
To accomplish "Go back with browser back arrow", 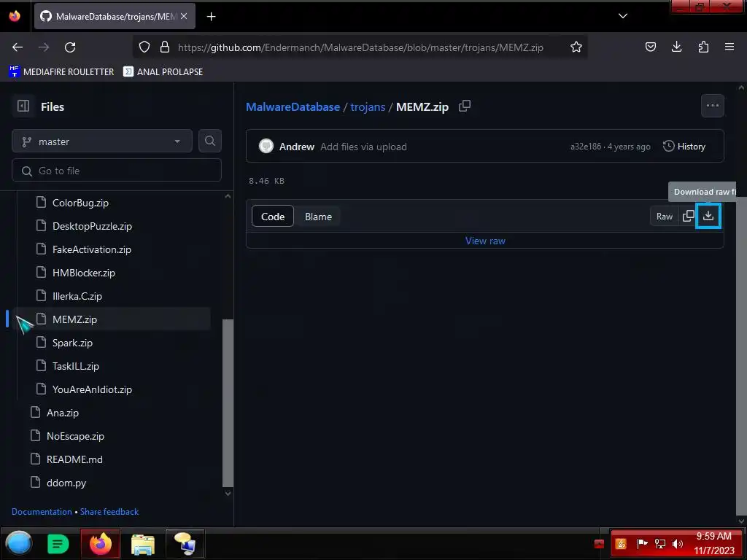I will click(x=18, y=47).
